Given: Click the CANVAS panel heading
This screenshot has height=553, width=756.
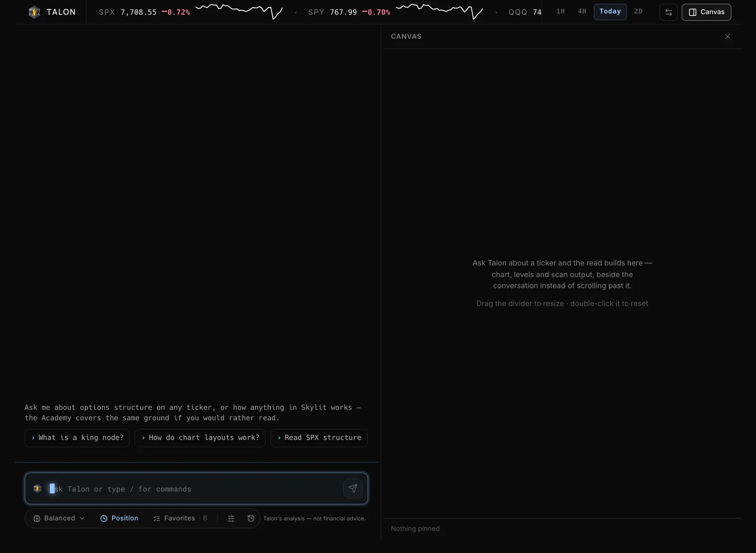Looking at the screenshot, I should 406,36.
